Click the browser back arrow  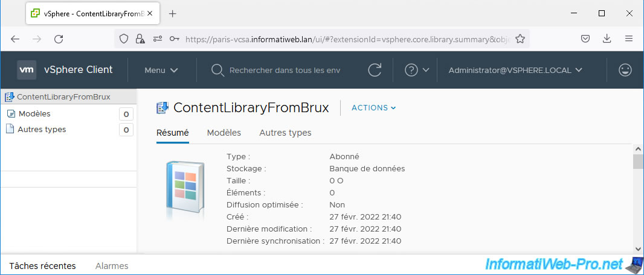(x=14, y=39)
